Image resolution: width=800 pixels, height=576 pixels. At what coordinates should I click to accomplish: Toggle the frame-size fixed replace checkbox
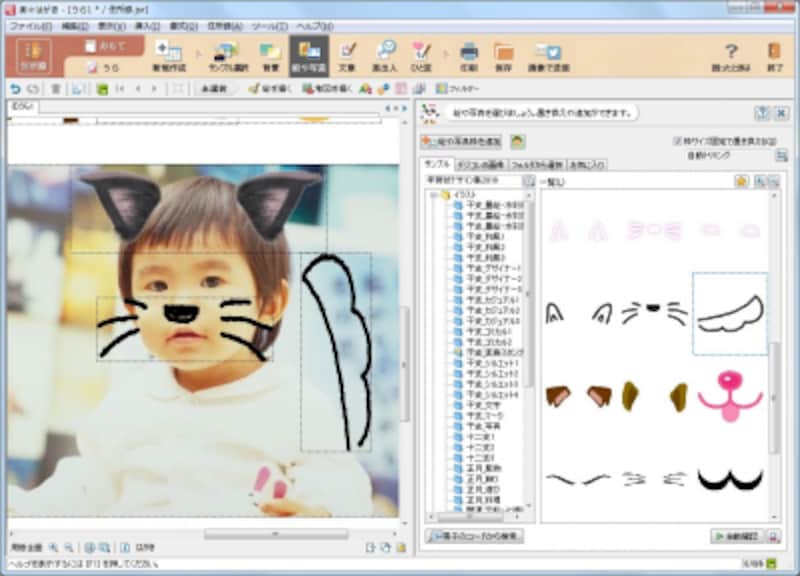679,141
